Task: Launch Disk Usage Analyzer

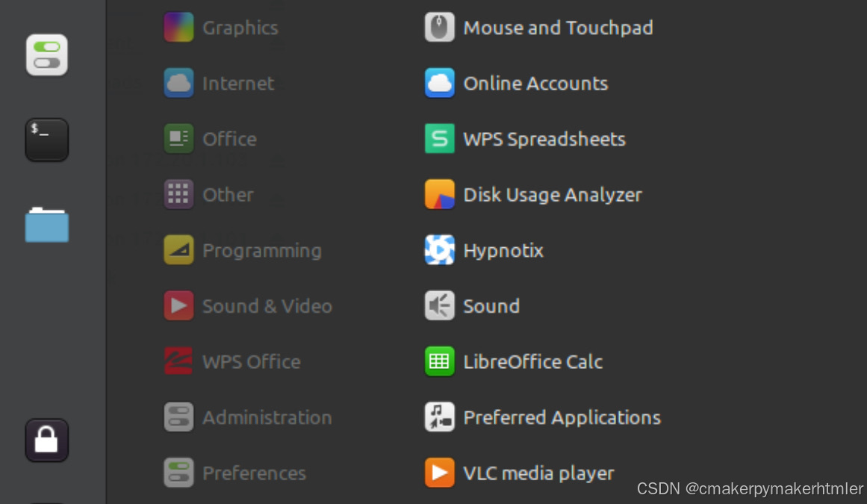Action: pos(553,196)
